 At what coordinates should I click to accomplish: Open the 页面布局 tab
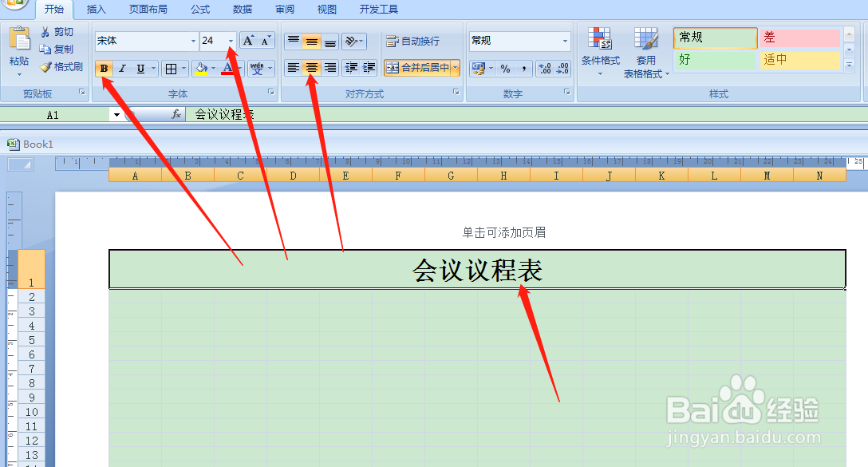click(x=148, y=10)
